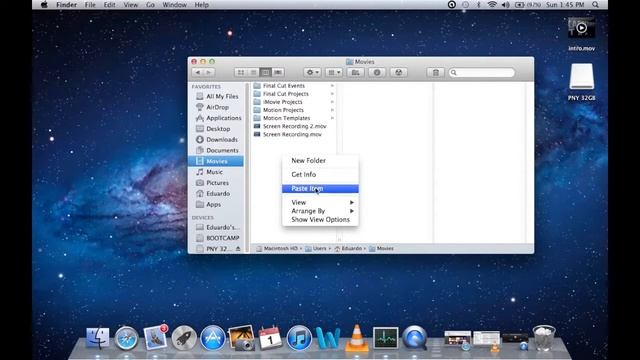Go back with the Finder back arrow
Viewport: 640px width, 360px height.
pos(198,72)
